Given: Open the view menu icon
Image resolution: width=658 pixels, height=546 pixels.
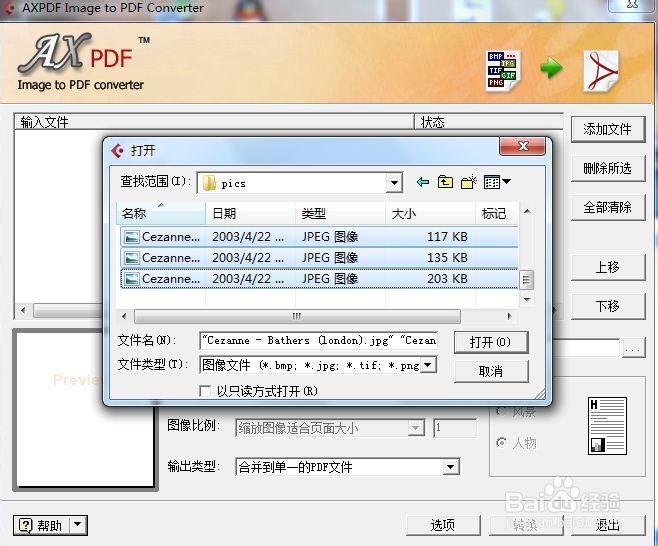Looking at the screenshot, I should pos(497,182).
